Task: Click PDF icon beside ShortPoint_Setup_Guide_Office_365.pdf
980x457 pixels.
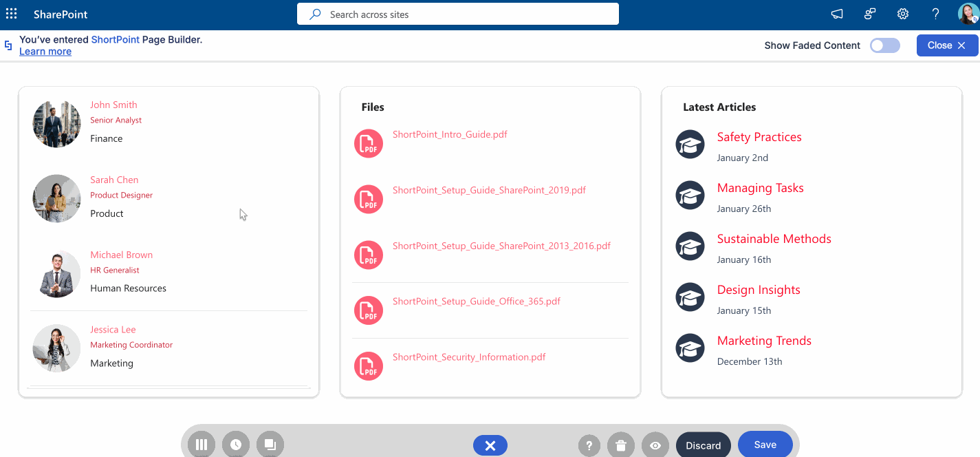Action: pyautogui.click(x=369, y=311)
